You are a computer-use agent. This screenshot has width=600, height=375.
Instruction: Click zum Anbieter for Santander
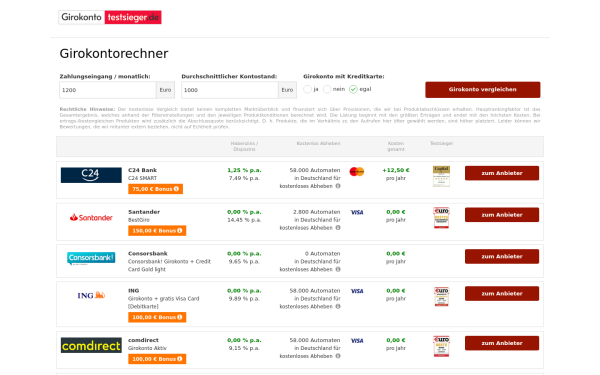click(x=502, y=215)
